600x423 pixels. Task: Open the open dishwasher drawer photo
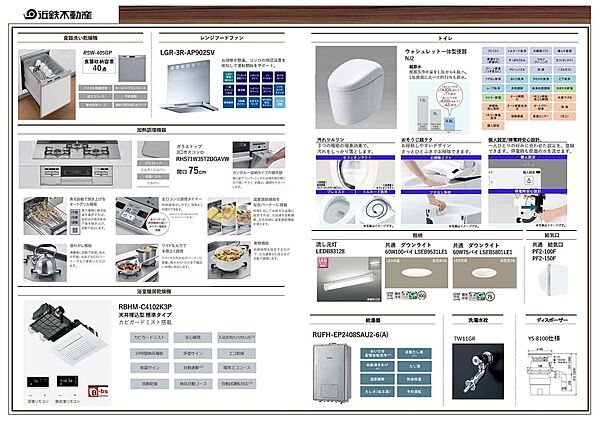click(47, 84)
